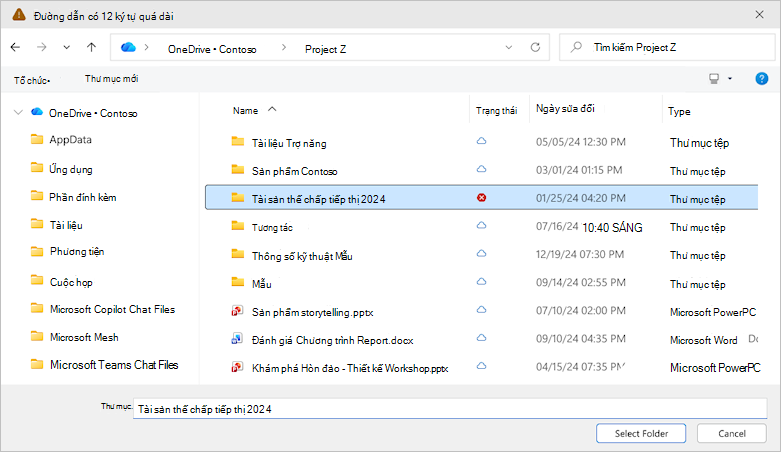
Task: Expand chevron before OneDrive • Contoso breadcrumb
Action: (x=146, y=47)
